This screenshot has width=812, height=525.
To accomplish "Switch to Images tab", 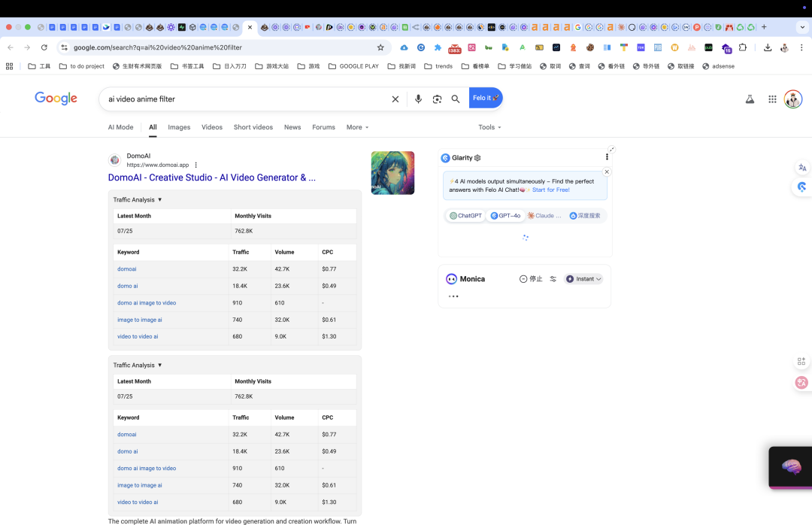I will (179, 127).
